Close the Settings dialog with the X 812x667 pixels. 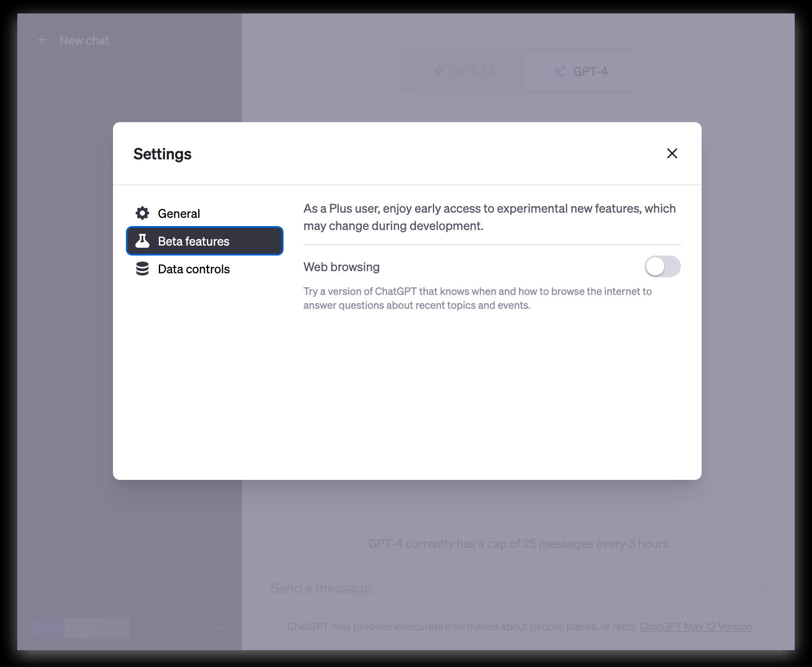(672, 153)
